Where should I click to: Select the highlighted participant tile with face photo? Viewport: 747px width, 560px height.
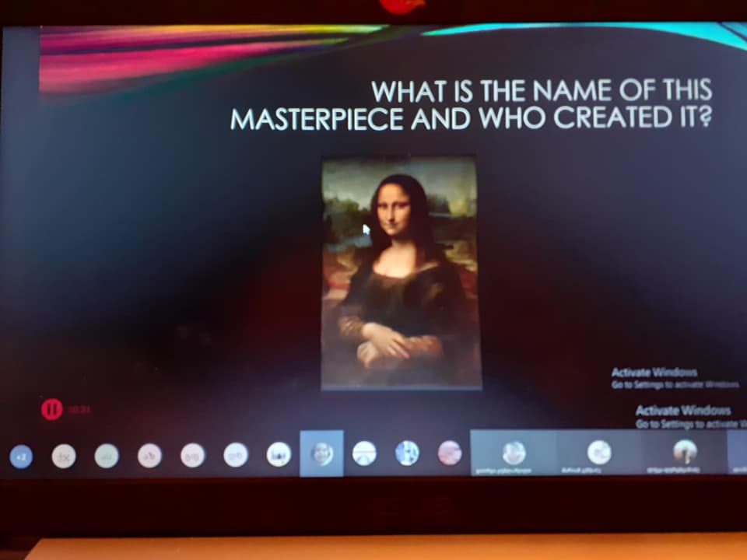pyautogui.click(x=321, y=453)
